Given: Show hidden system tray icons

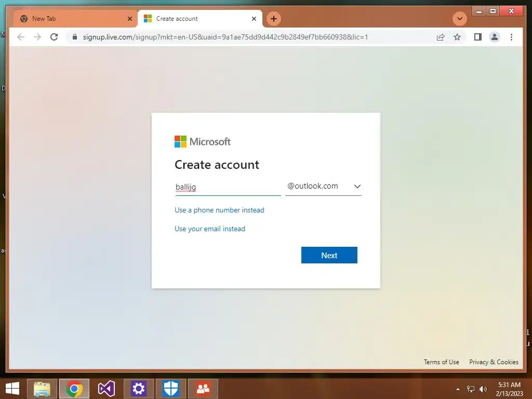Looking at the screenshot, I should 458,389.
